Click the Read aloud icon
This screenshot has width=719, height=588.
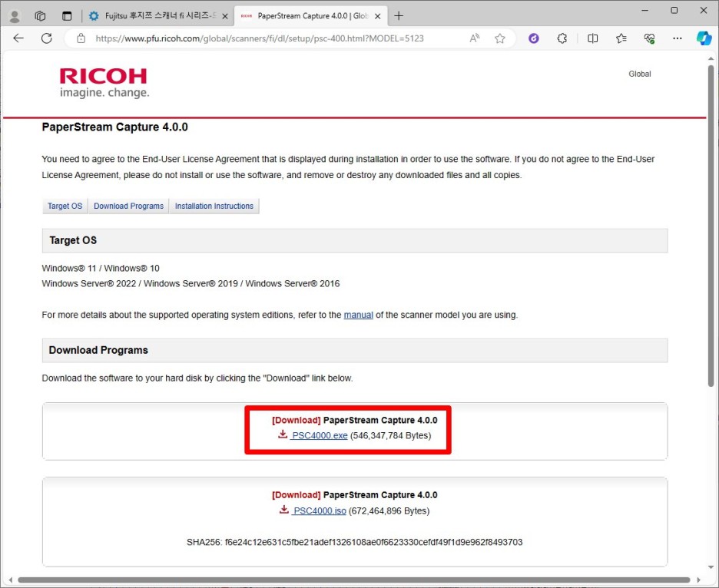pyautogui.click(x=475, y=38)
